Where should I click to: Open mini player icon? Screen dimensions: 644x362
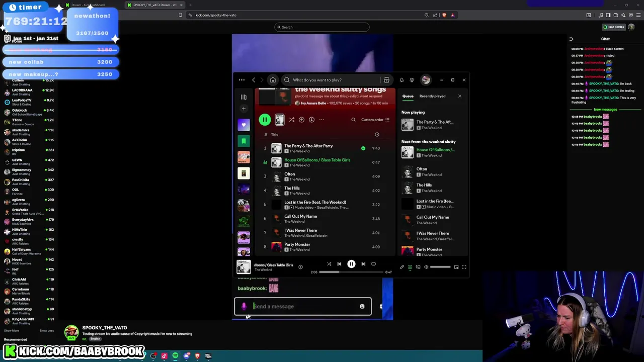[x=456, y=267]
